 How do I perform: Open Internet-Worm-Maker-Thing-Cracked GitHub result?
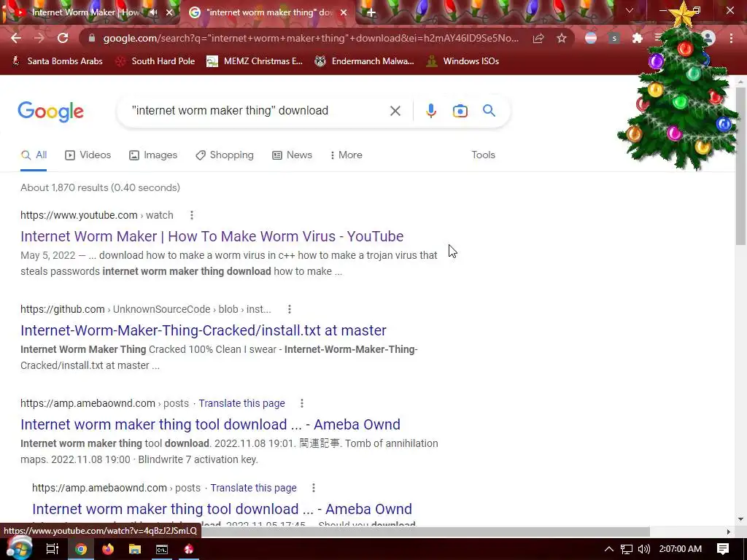click(x=204, y=330)
